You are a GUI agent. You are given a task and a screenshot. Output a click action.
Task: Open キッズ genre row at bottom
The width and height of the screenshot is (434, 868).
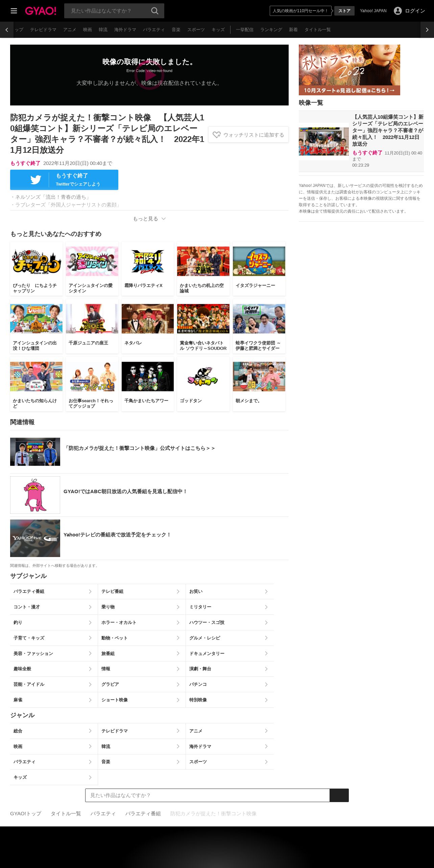[54, 777]
